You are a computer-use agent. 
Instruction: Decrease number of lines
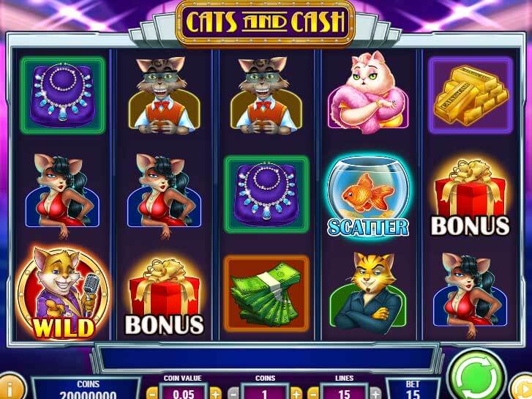click(x=313, y=393)
